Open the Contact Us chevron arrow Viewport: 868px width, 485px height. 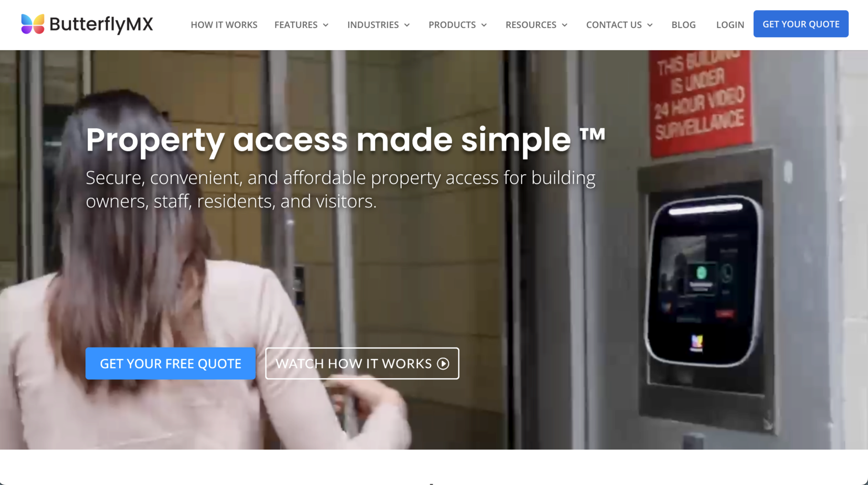650,25
